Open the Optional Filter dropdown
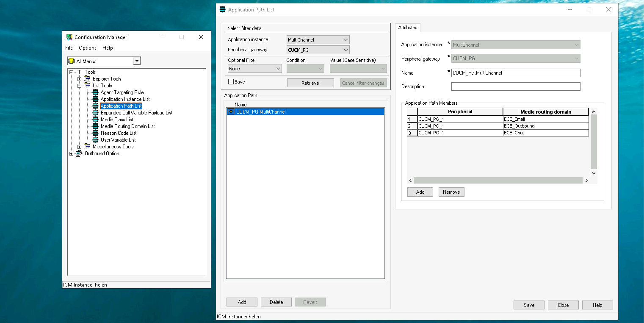This screenshot has width=644, height=323. point(255,69)
